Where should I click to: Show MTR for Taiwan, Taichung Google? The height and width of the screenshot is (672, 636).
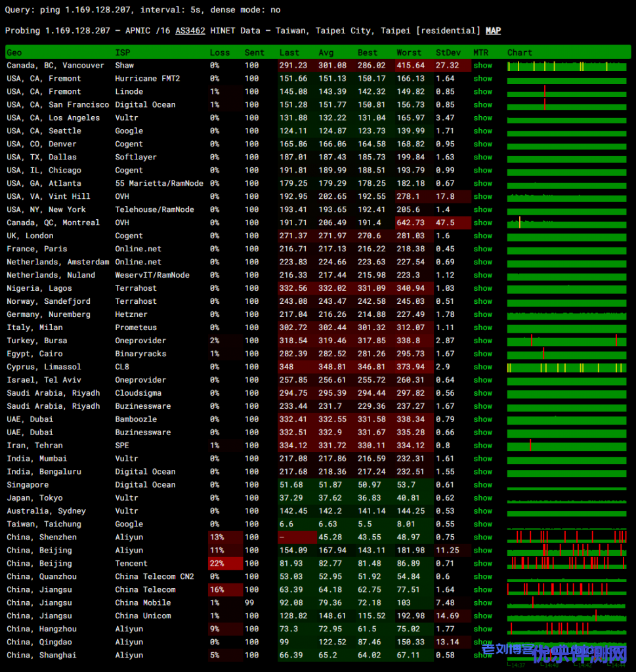click(482, 524)
